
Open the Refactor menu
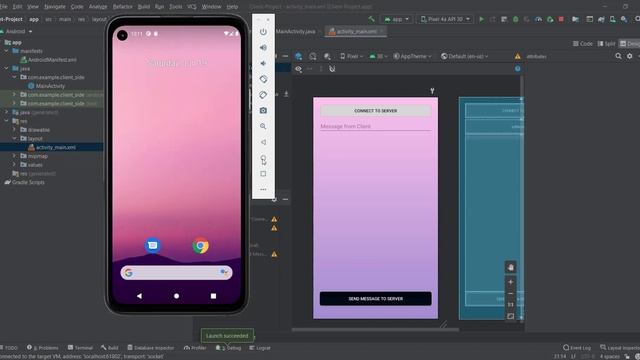122,7
